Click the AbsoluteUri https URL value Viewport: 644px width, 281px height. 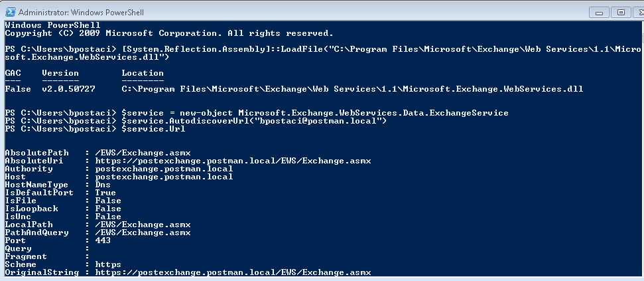coord(233,161)
